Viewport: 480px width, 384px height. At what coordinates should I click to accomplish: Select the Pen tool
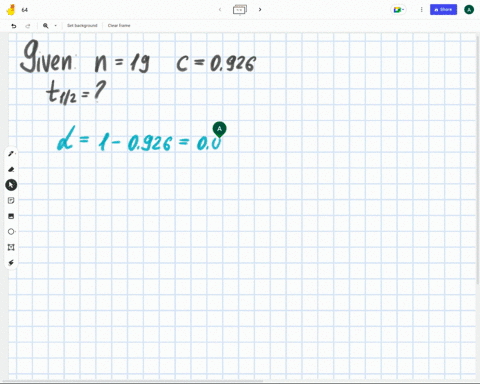[11, 154]
